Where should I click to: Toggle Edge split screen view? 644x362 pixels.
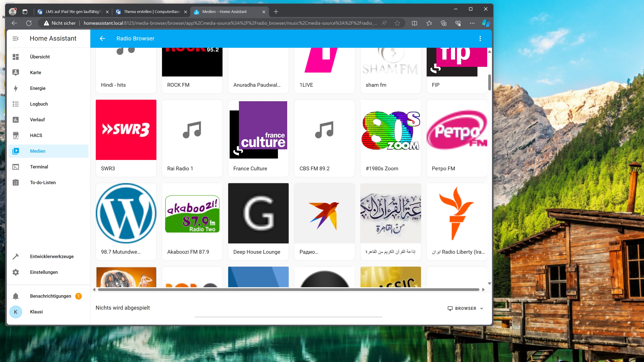414,23
